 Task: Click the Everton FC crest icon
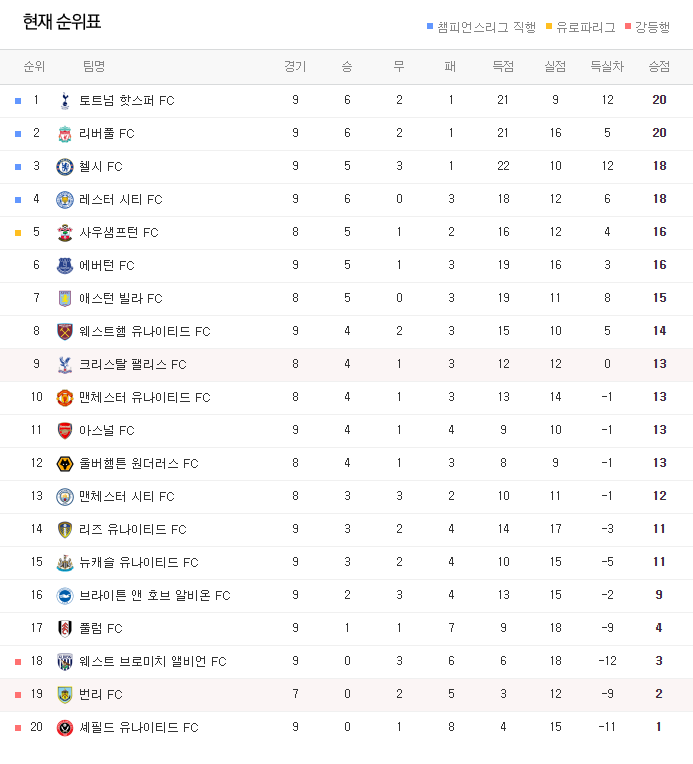65,266
